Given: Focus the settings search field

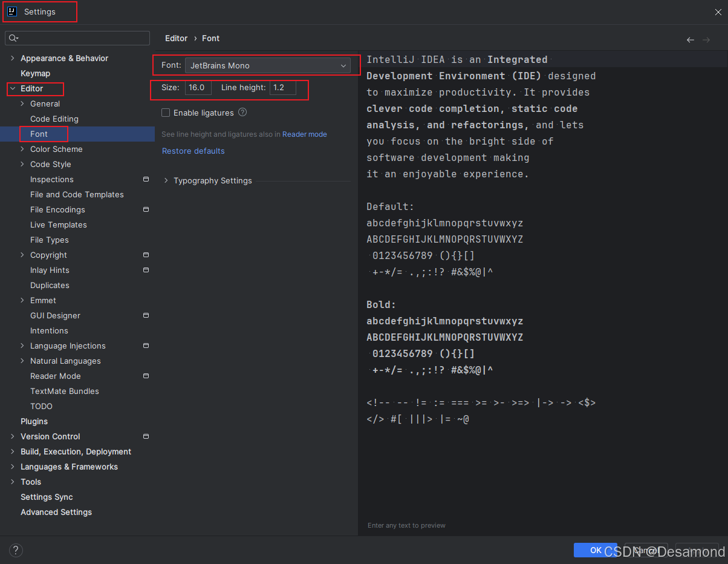Looking at the screenshot, I should [77, 38].
